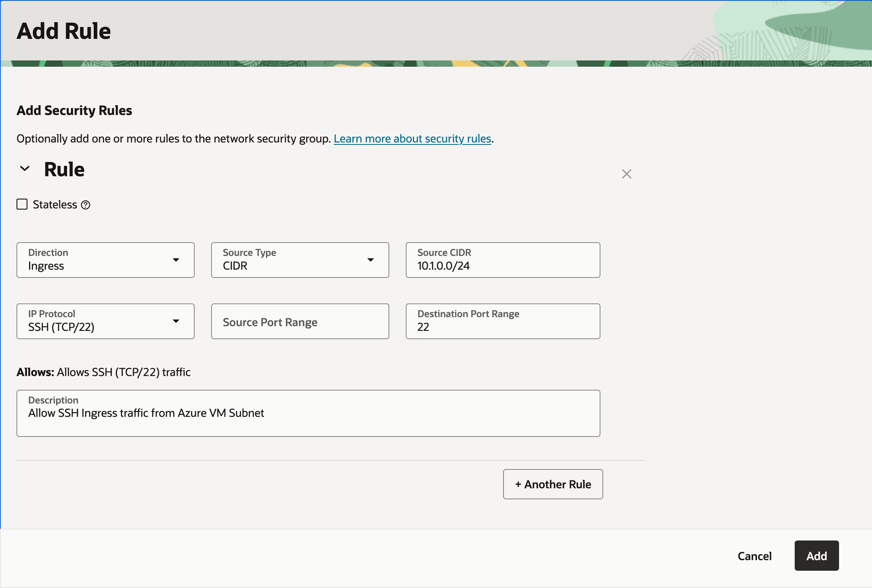872x588 pixels.
Task: Click the IP Protocol dropdown arrow
Action: tap(176, 321)
